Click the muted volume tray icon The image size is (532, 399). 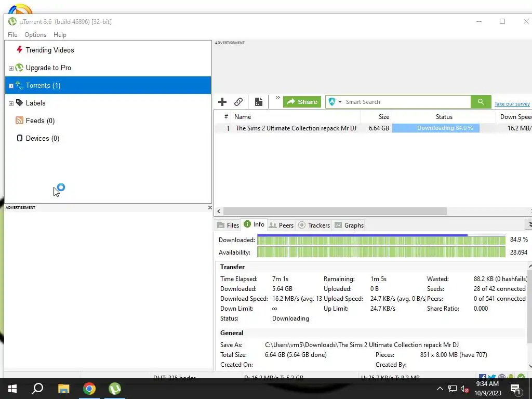pyautogui.click(x=465, y=389)
